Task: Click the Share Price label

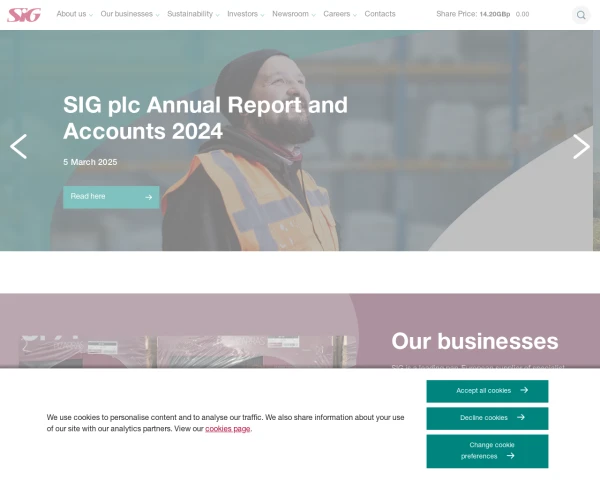Action: tap(457, 14)
